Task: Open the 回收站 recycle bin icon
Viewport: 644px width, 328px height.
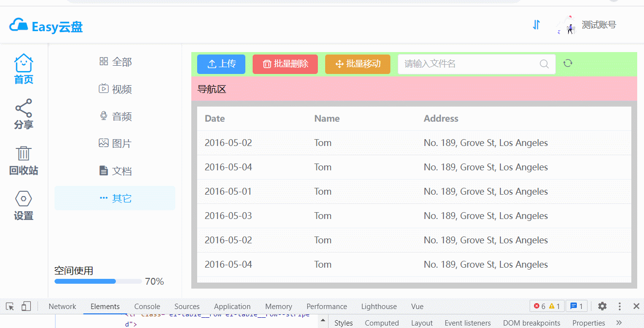Action: click(x=23, y=153)
